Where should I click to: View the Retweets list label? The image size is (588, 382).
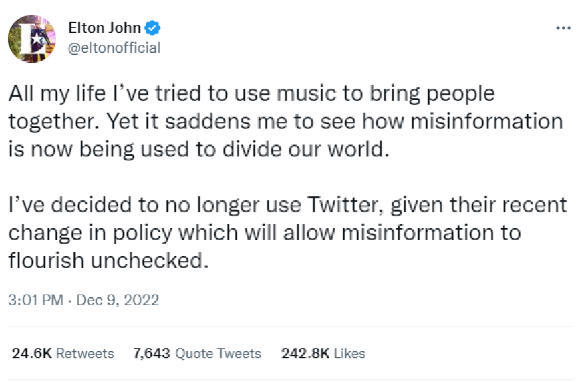[x=85, y=353]
